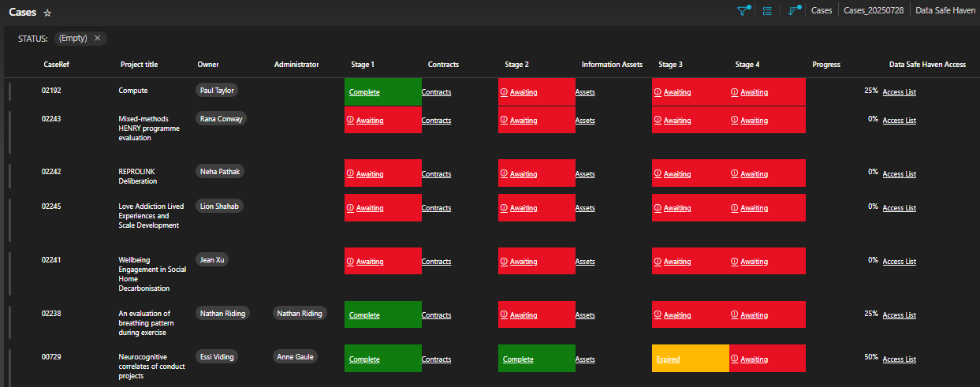980x387 pixels.
Task: Open the sort options icon
Action: point(793,11)
